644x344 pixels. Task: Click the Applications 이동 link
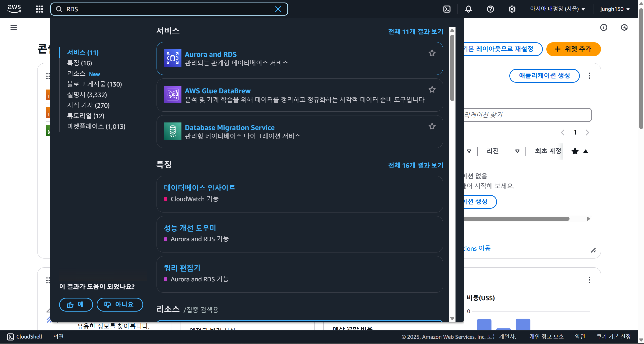click(x=477, y=248)
